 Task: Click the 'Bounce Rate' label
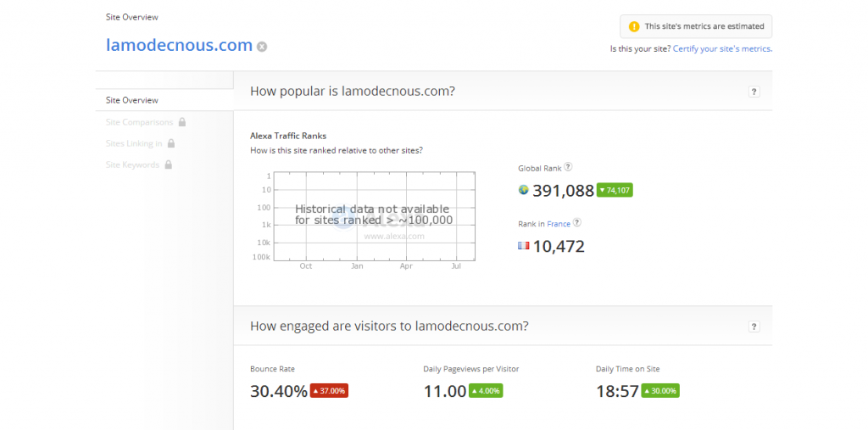click(272, 369)
